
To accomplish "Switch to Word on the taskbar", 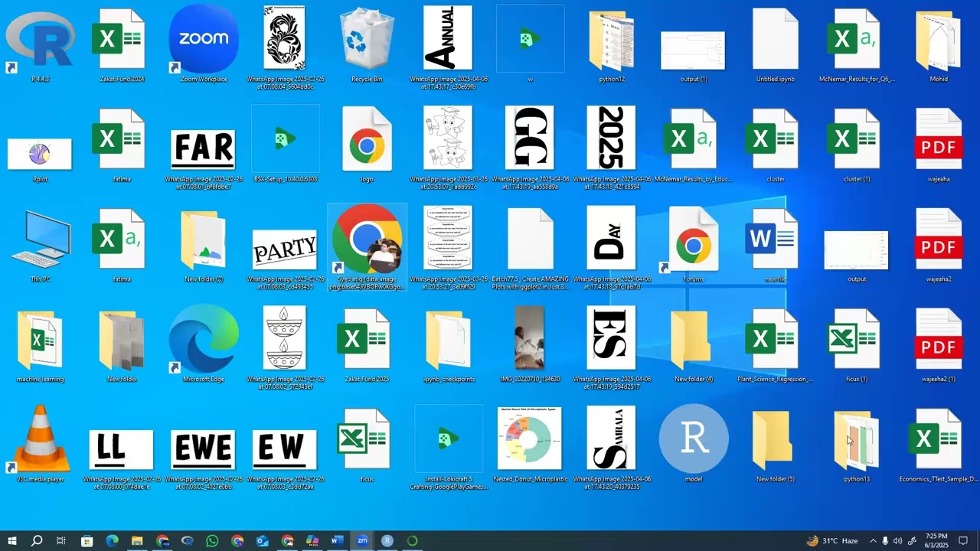I will pos(337,541).
